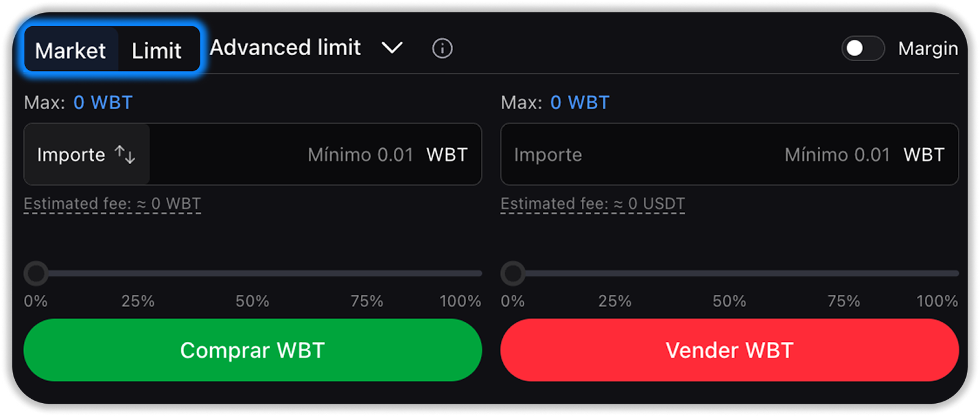Select the 25% mark on sell slider
Viewport: 980px width, 416px height.
[614, 301]
